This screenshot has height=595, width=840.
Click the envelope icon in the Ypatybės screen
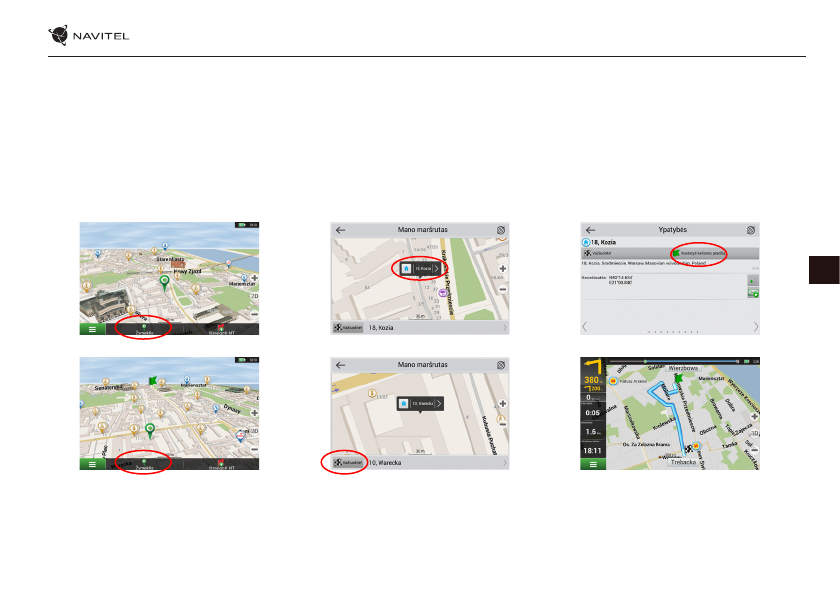pyautogui.click(x=753, y=295)
